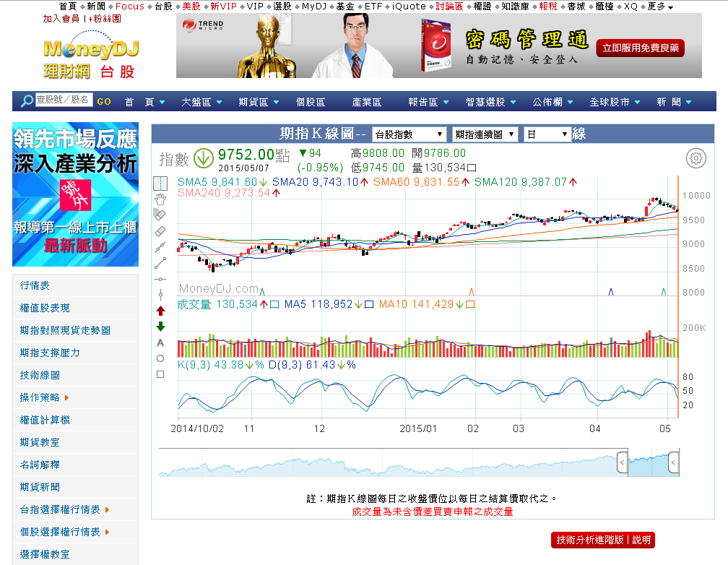Click the left handle of timeline range slider

(x=622, y=462)
